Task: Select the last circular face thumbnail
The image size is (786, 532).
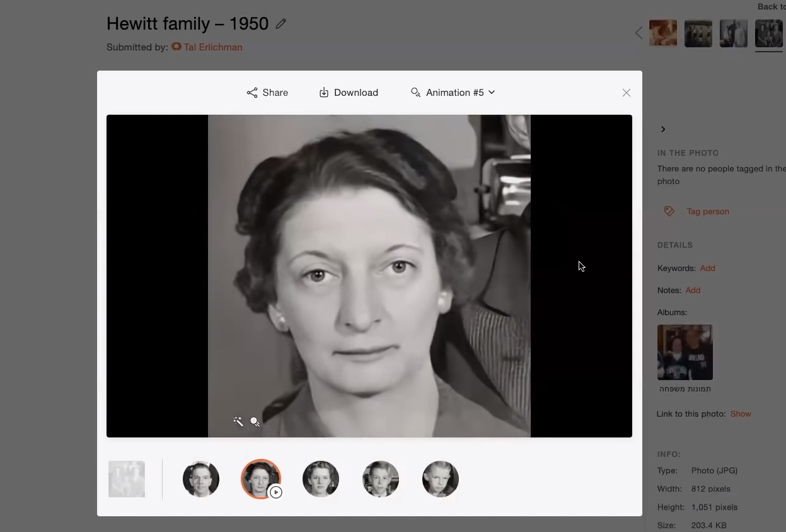Action: click(x=441, y=479)
